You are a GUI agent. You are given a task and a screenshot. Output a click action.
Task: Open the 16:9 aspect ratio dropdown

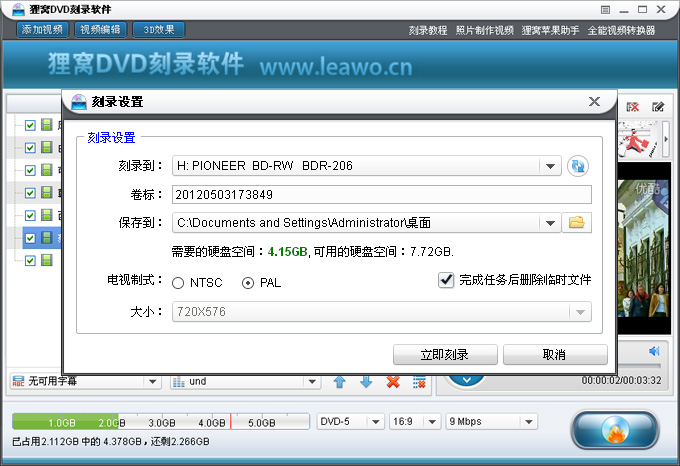(432, 422)
